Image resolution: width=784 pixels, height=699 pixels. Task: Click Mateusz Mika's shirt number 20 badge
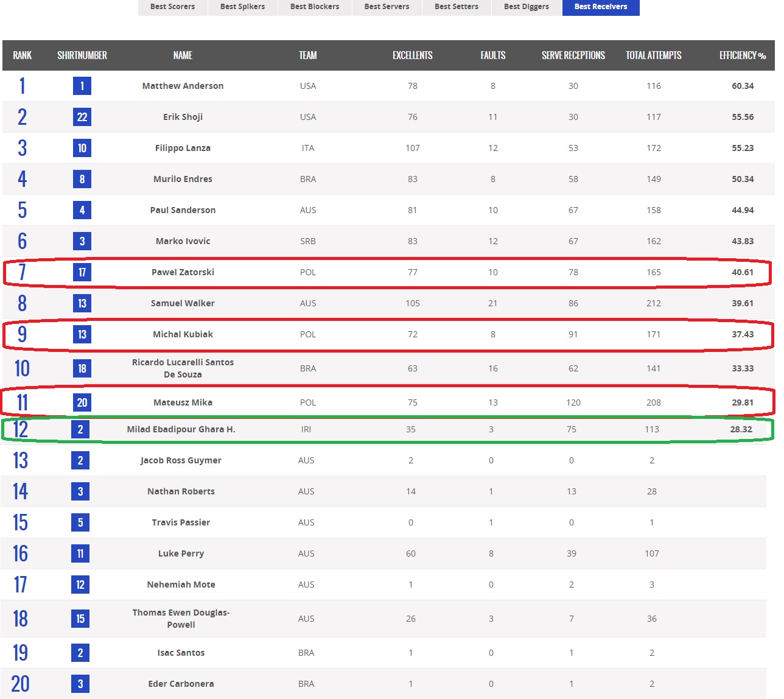click(82, 402)
